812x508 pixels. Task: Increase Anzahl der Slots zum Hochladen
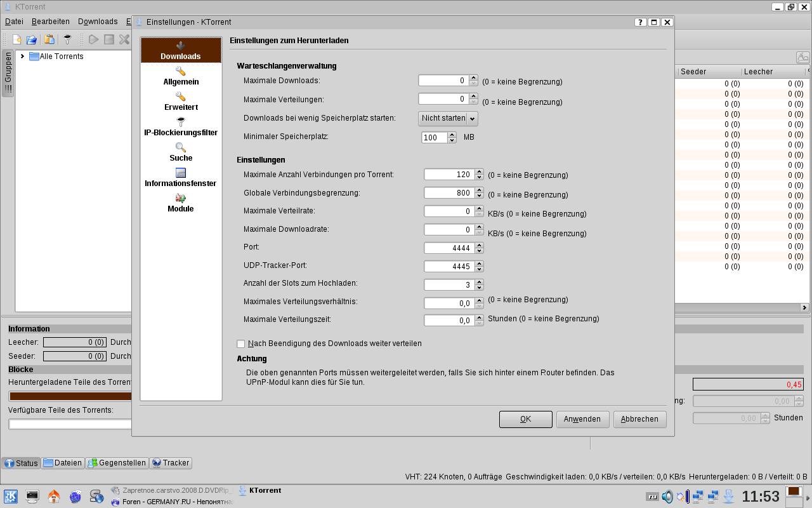click(x=479, y=282)
